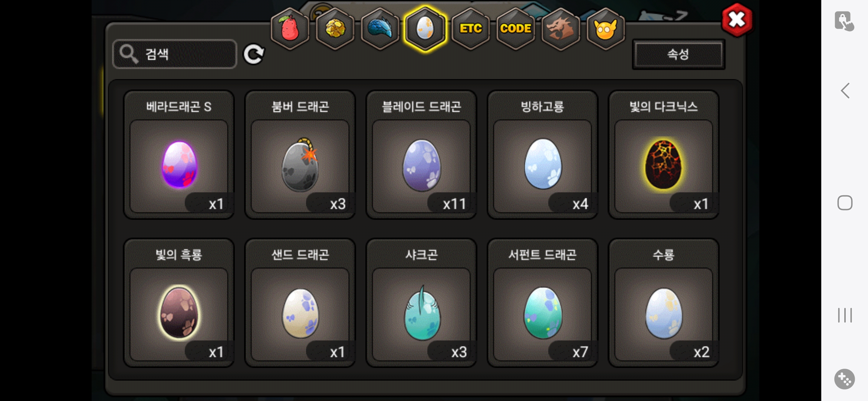Open the gold nugget category tab
The height and width of the screenshot is (401, 868).
(335, 29)
